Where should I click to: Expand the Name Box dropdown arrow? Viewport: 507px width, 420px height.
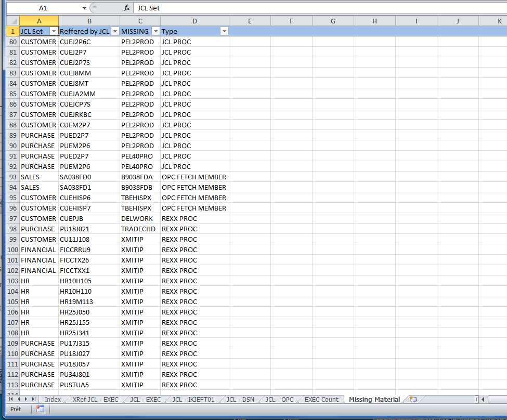pyautogui.click(x=84, y=8)
